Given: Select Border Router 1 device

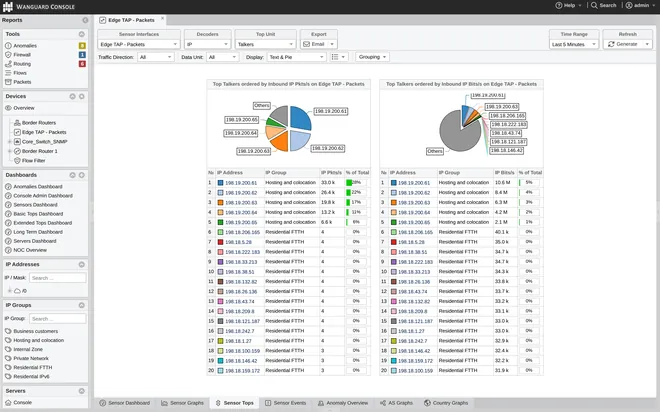Looking at the screenshot, I should [40, 151].
